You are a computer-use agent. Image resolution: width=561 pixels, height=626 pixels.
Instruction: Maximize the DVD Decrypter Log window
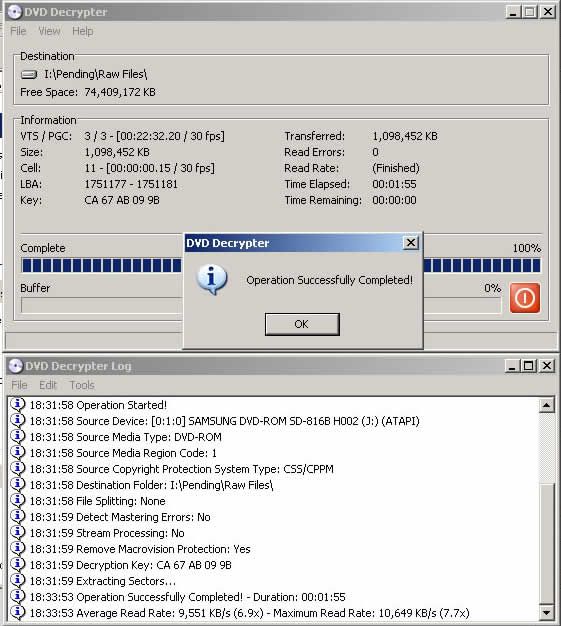click(529, 366)
